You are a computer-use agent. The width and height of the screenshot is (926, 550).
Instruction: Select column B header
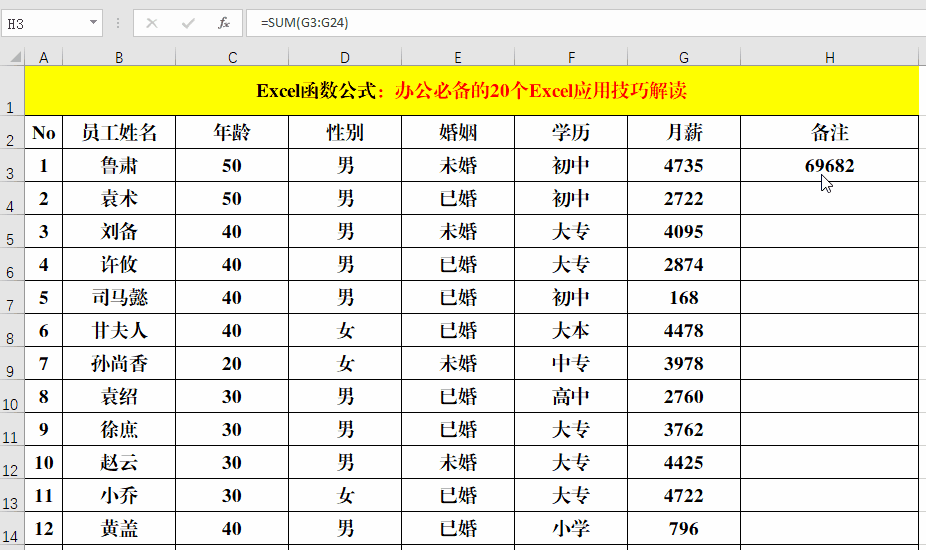coord(119,57)
